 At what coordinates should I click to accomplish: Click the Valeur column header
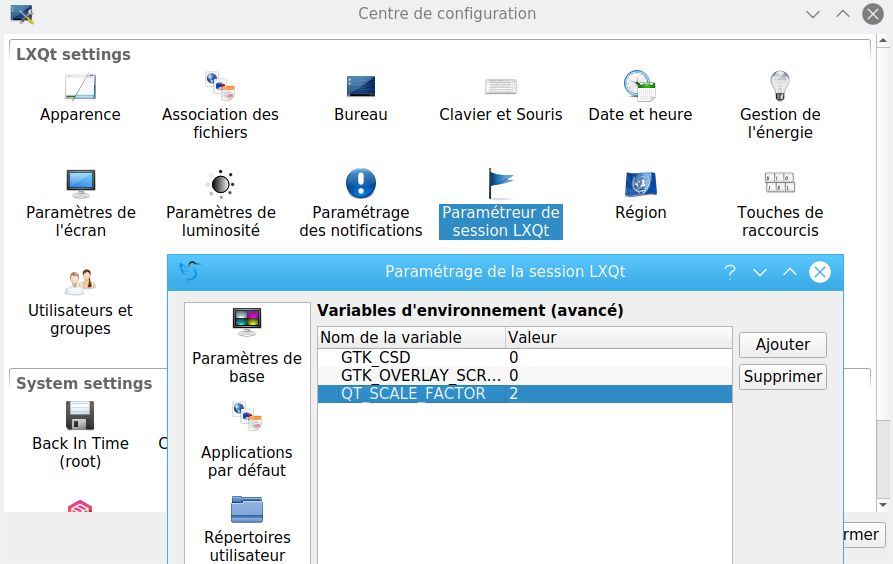(619, 337)
